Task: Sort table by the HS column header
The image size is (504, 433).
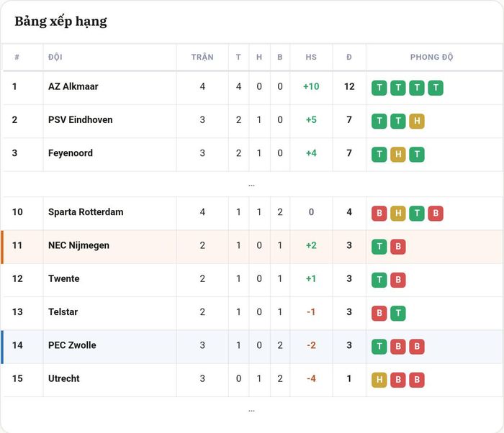Action: (311, 57)
